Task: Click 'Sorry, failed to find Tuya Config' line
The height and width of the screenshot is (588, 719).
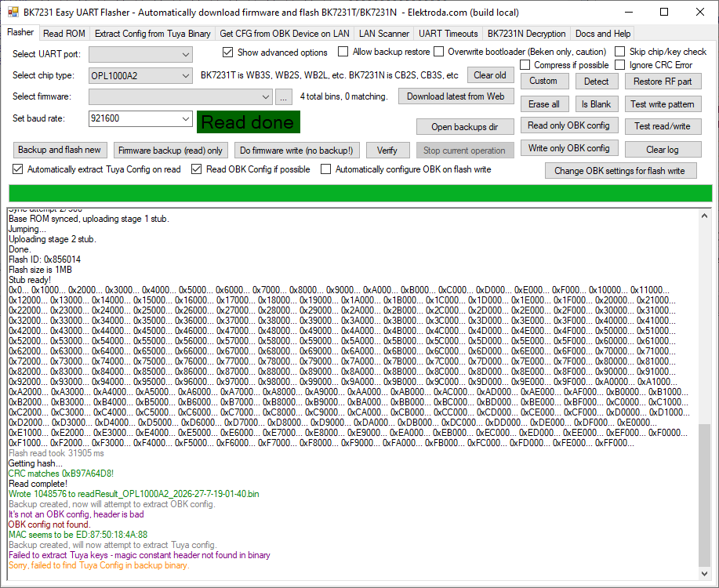Action: pyautogui.click(x=99, y=565)
